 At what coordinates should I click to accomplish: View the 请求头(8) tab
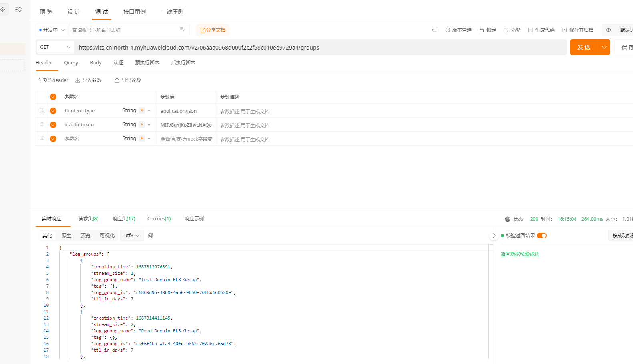click(88, 219)
